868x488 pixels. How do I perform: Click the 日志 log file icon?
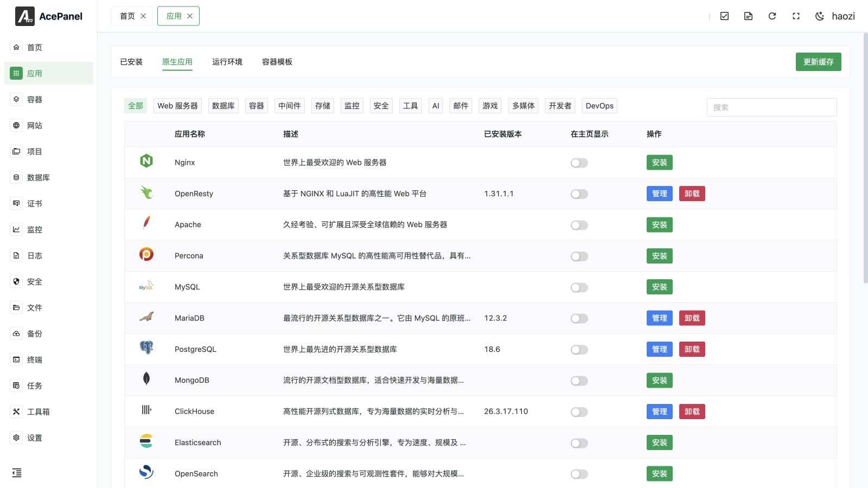[16, 255]
